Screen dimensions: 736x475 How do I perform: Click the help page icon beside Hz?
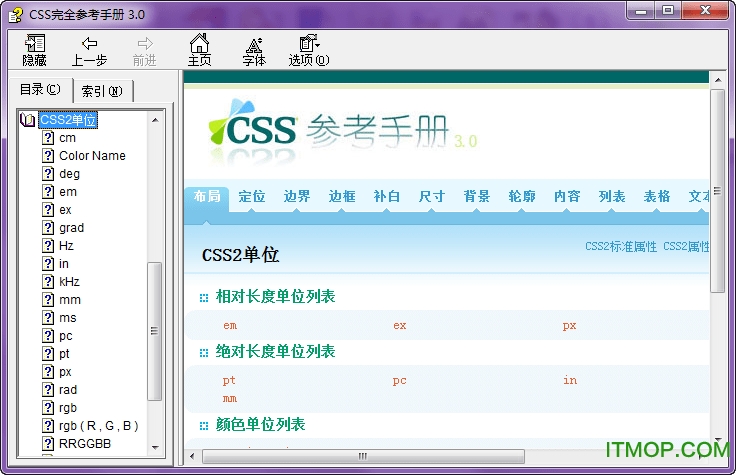coord(48,245)
